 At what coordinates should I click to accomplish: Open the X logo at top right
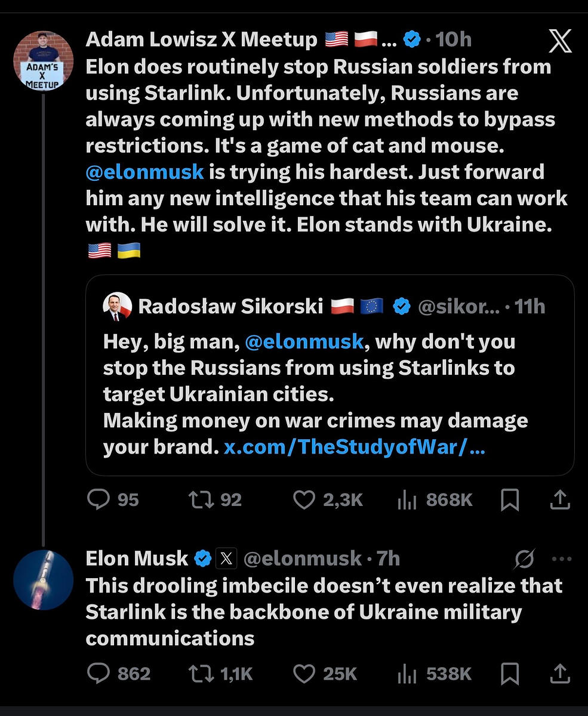pyautogui.click(x=559, y=42)
